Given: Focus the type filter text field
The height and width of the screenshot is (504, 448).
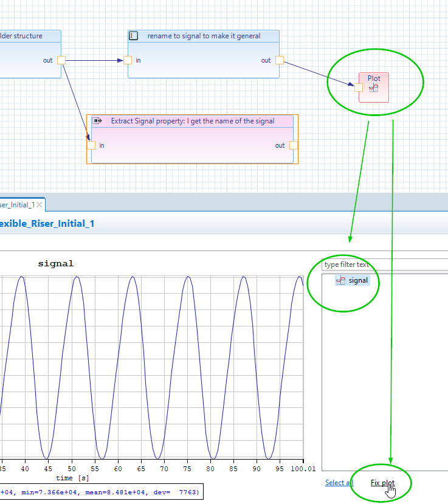Looking at the screenshot, I should [383, 264].
